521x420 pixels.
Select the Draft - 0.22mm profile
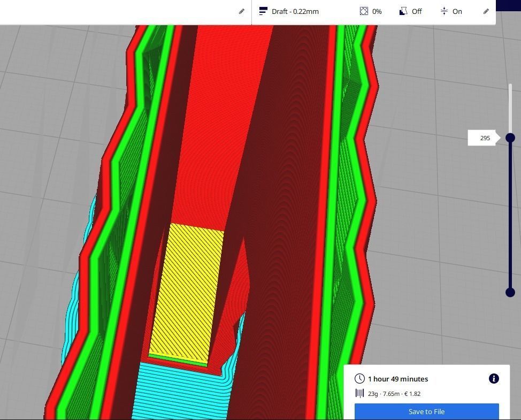click(x=295, y=11)
